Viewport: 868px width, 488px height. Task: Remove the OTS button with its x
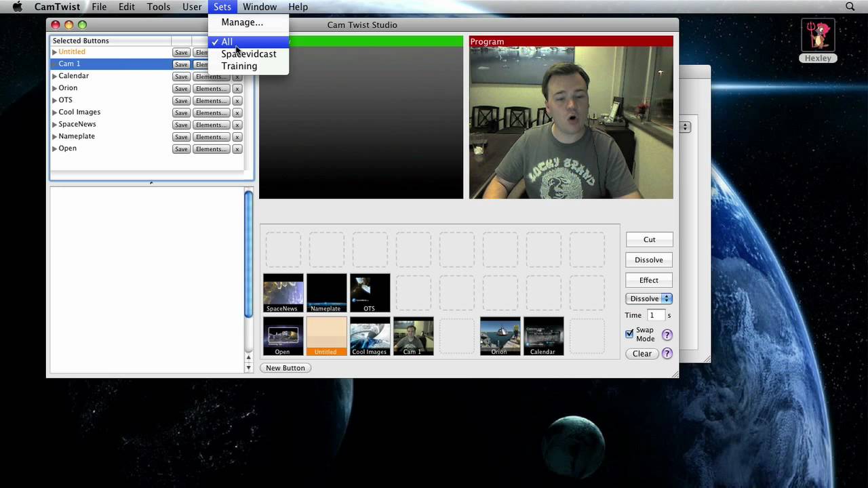coord(237,101)
